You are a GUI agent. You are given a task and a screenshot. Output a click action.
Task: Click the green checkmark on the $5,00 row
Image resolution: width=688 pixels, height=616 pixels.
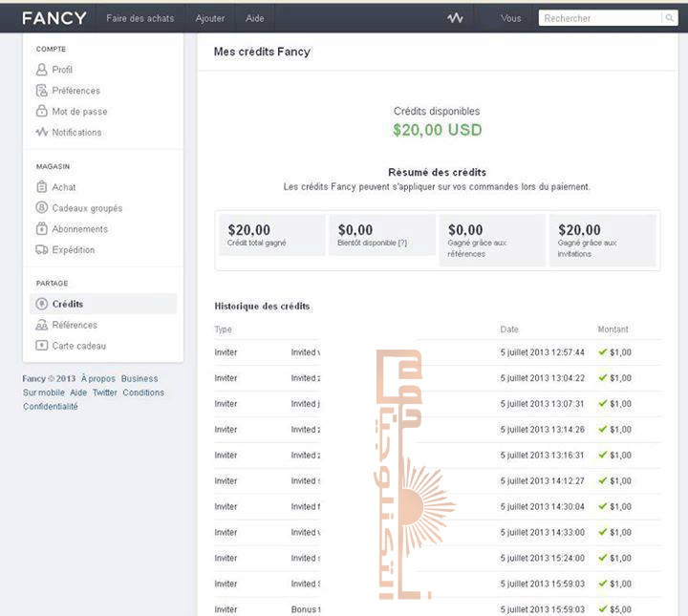tap(602, 609)
